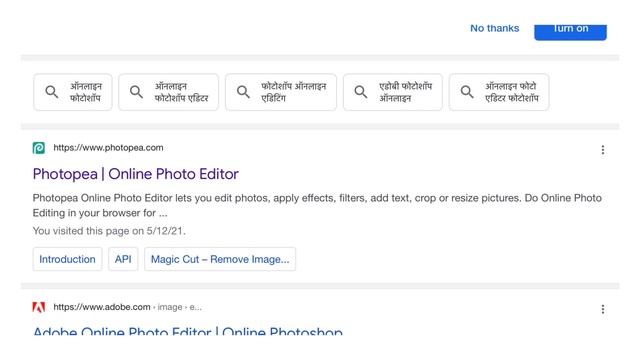Open Adobe Online Photo Editor result title
The image size is (640, 360).
tap(188, 331)
